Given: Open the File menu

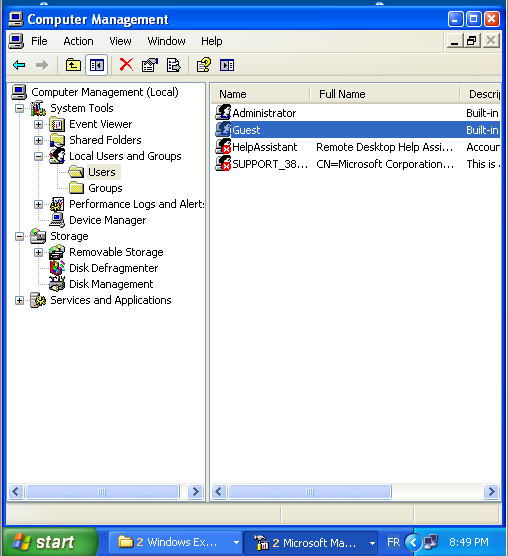Looking at the screenshot, I should [x=39, y=41].
